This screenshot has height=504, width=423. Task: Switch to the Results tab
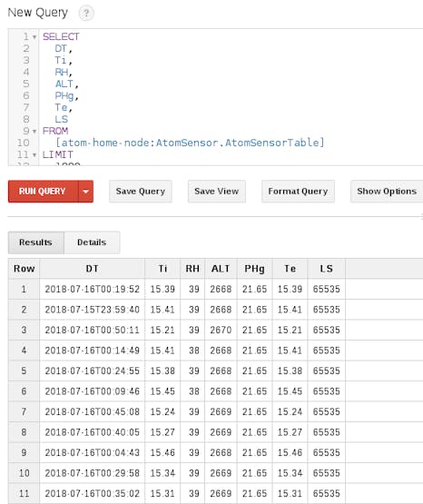point(35,242)
